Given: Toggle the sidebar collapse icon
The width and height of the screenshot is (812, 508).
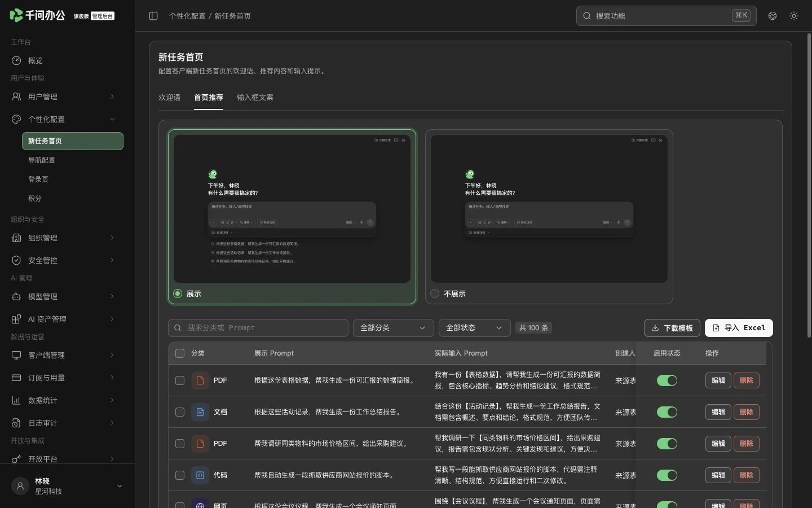Looking at the screenshot, I should [153, 16].
